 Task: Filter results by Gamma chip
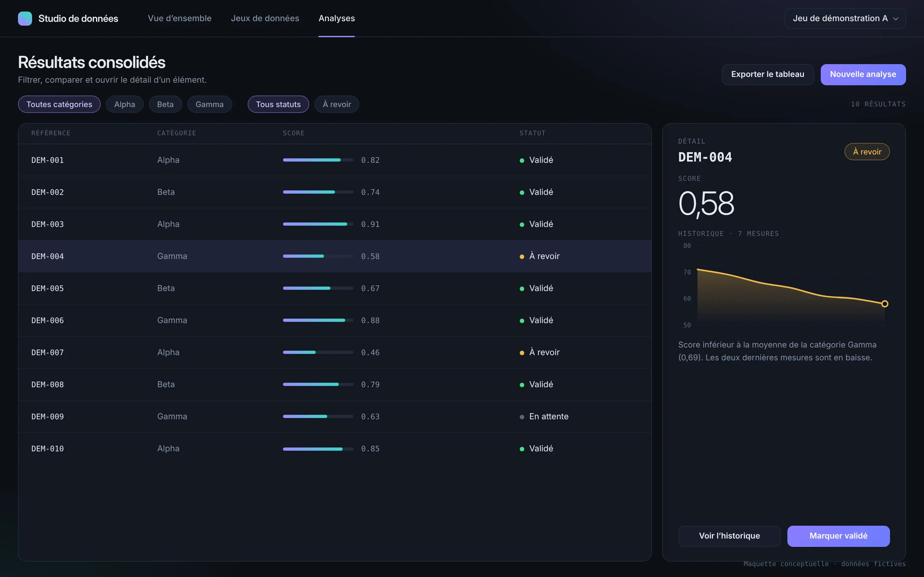coord(210,104)
